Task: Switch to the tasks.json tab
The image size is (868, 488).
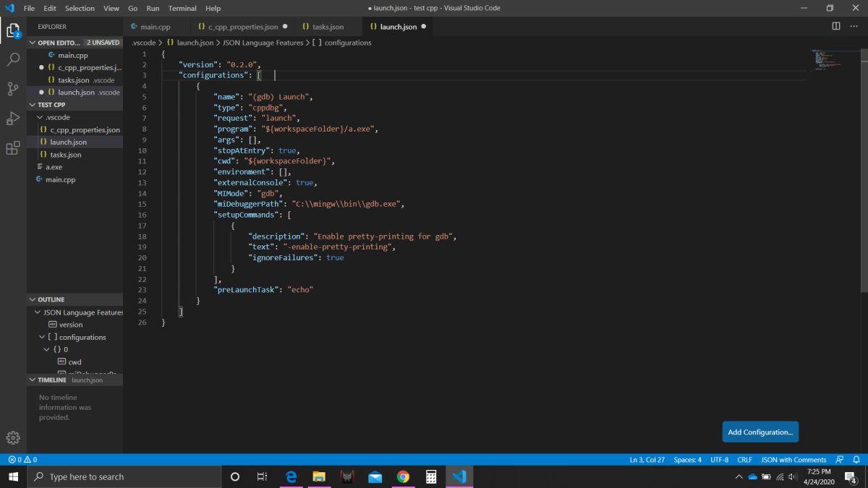Action: (x=328, y=27)
